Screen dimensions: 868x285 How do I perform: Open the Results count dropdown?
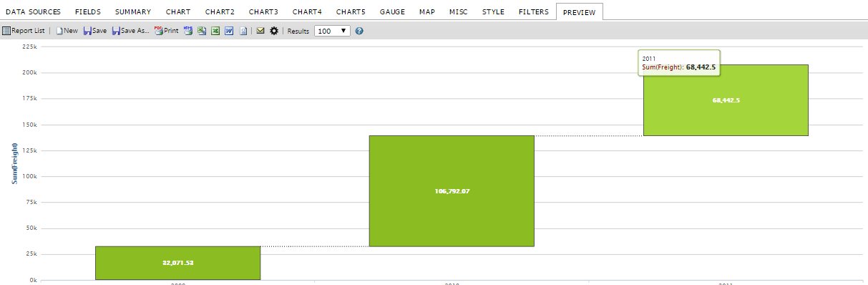coord(332,32)
